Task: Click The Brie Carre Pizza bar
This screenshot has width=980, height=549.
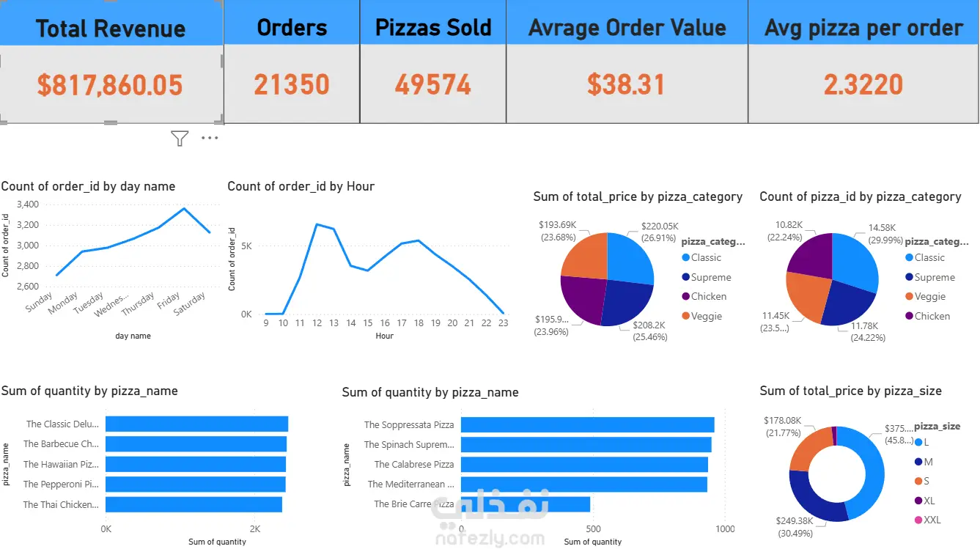Action: click(x=526, y=504)
